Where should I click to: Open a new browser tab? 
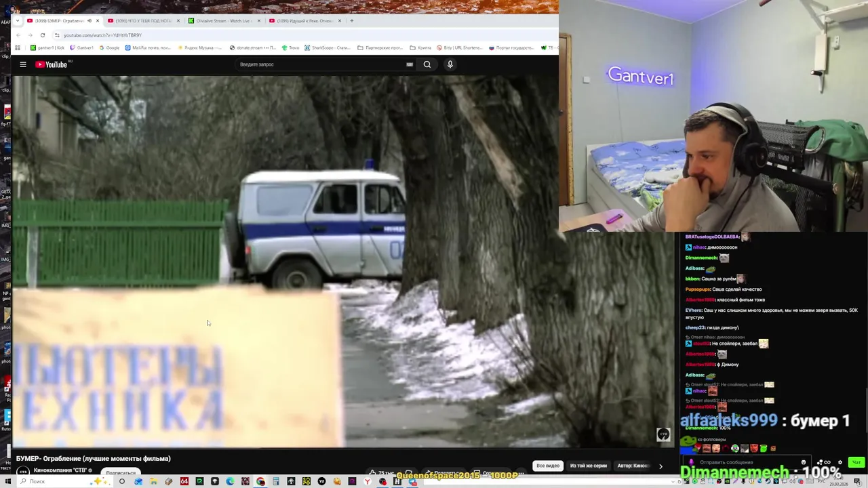pyautogui.click(x=351, y=21)
